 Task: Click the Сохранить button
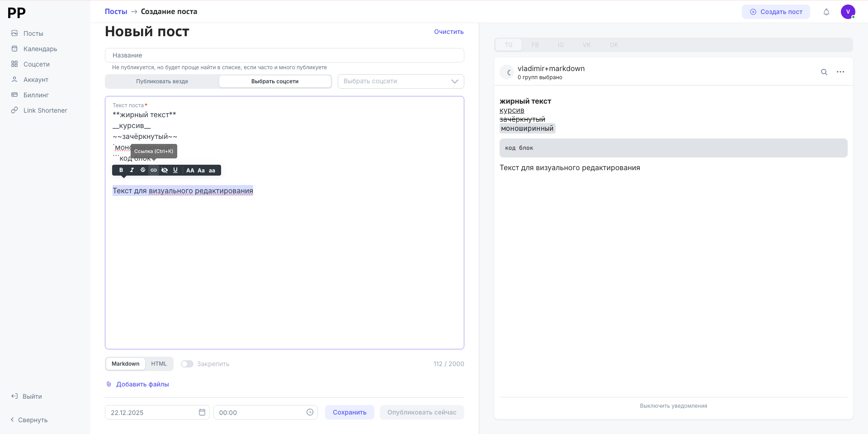point(349,412)
